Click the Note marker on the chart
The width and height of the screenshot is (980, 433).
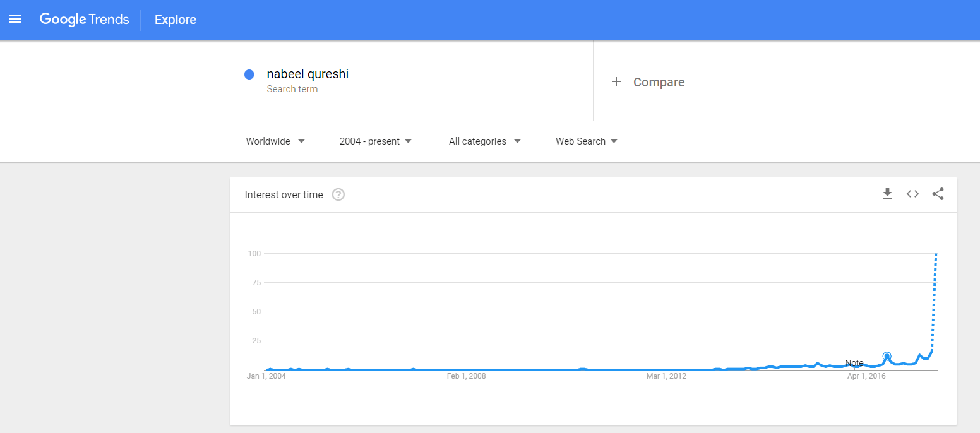[x=854, y=363]
